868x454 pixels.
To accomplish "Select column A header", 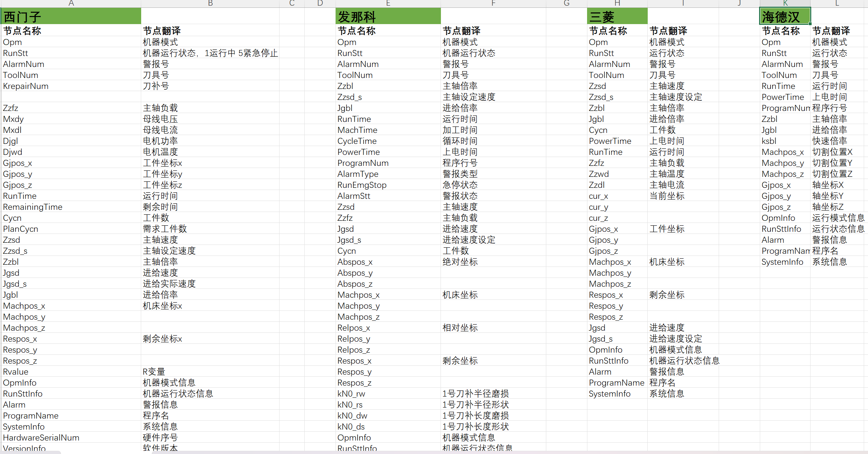I will [71, 3].
